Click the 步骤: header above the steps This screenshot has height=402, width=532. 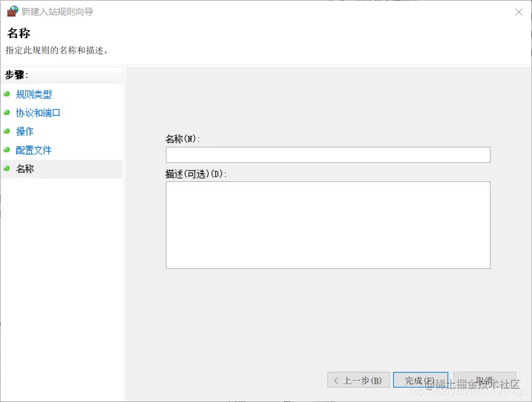coord(20,75)
